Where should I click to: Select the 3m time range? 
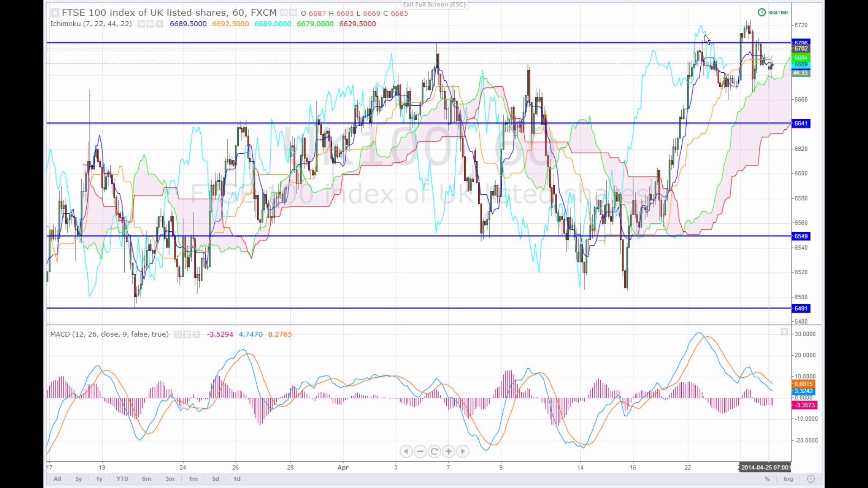click(170, 479)
